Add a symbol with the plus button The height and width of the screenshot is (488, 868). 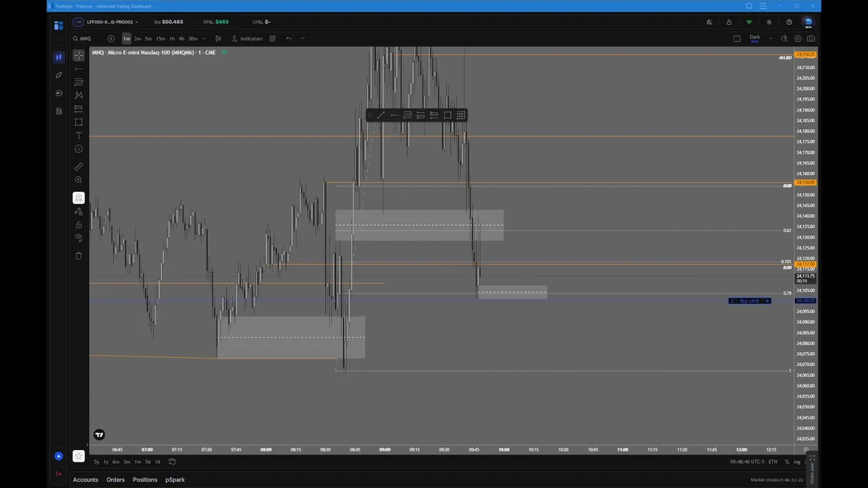[x=111, y=39]
